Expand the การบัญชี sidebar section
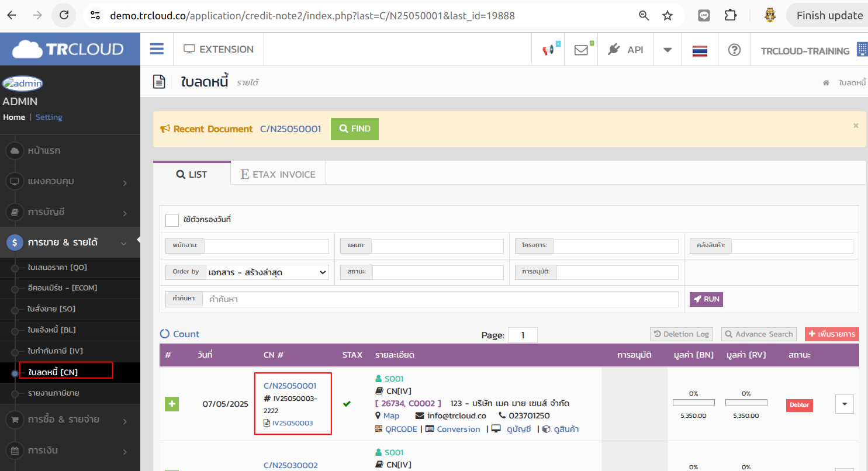The image size is (868, 471). point(70,212)
